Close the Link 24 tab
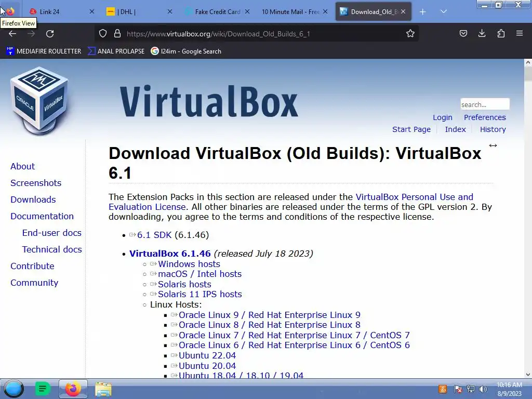 [91, 12]
